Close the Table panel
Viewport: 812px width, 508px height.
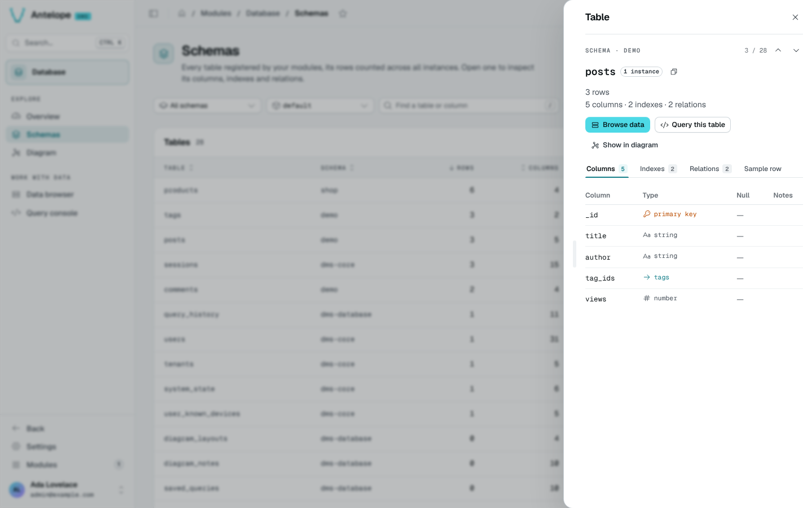[795, 17]
